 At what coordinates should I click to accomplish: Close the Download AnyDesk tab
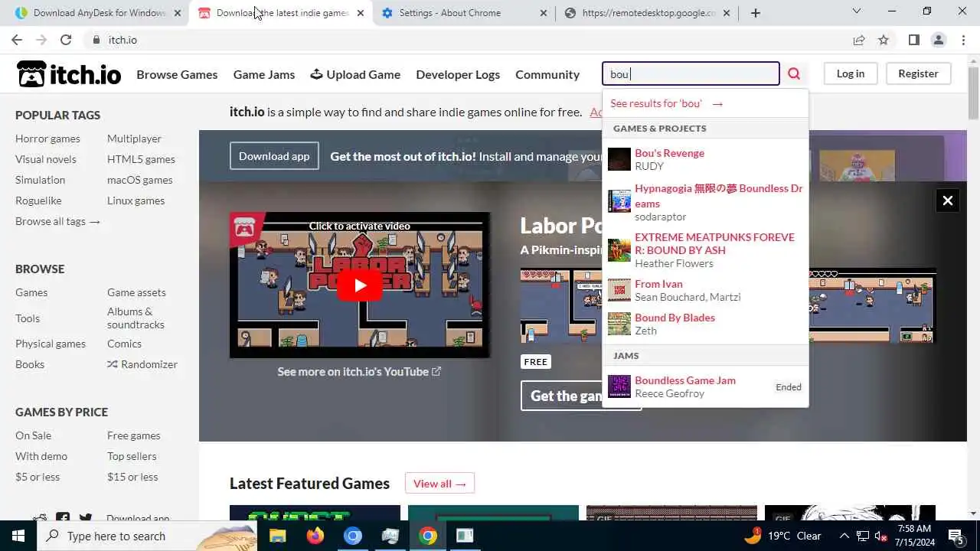point(178,13)
